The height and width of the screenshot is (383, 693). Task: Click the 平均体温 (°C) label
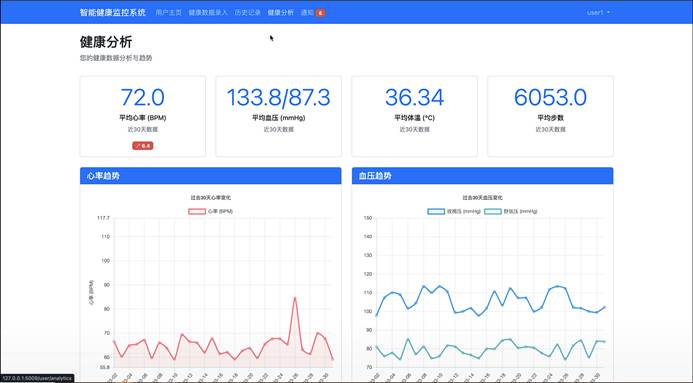(x=415, y=118)
